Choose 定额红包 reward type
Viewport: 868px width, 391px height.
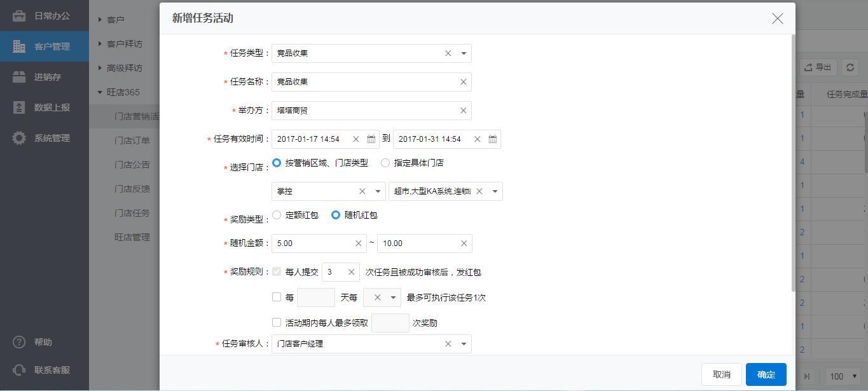277,215
